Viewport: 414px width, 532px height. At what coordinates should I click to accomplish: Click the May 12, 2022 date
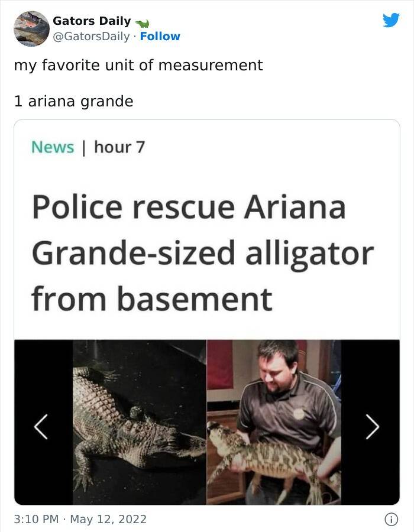pyautogui.click(x=108, y=519)
